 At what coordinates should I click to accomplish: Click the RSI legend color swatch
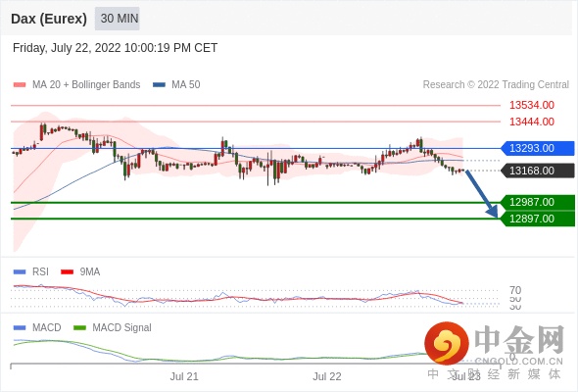[20, 272]
